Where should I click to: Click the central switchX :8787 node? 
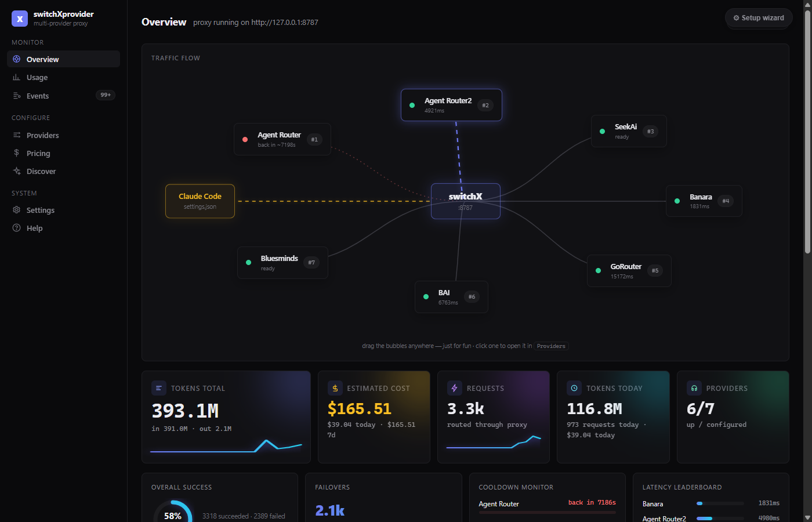[x=466, y=201]
